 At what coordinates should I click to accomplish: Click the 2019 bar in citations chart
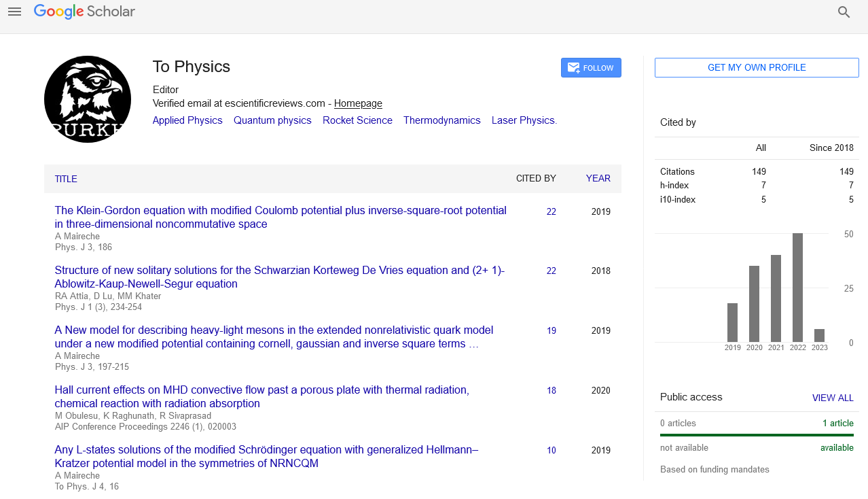732,322
